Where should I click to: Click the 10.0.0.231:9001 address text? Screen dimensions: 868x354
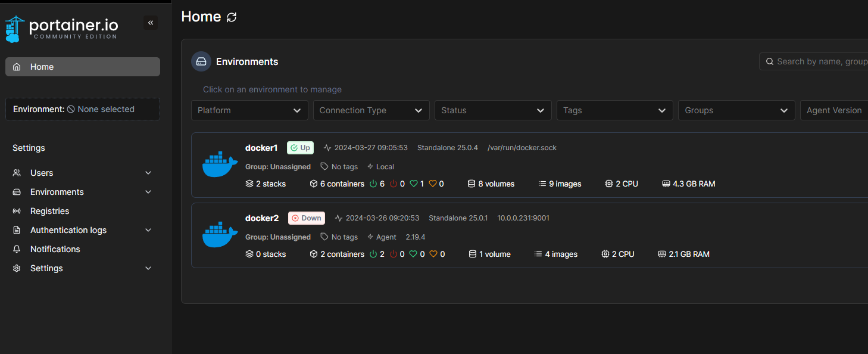(x=523, y=218)
